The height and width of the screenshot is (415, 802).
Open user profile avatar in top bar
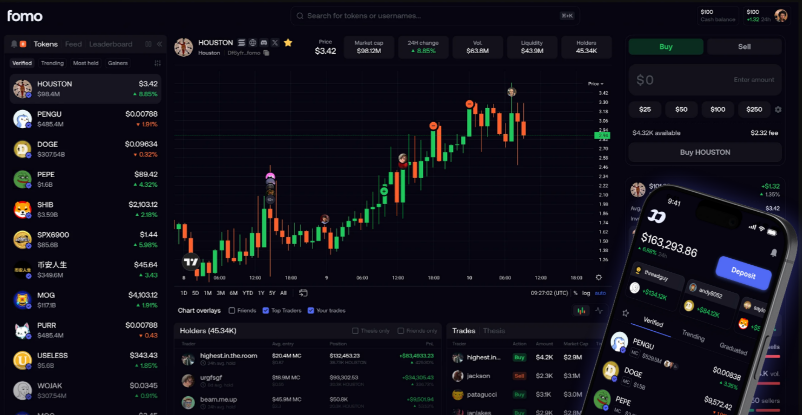781,15
